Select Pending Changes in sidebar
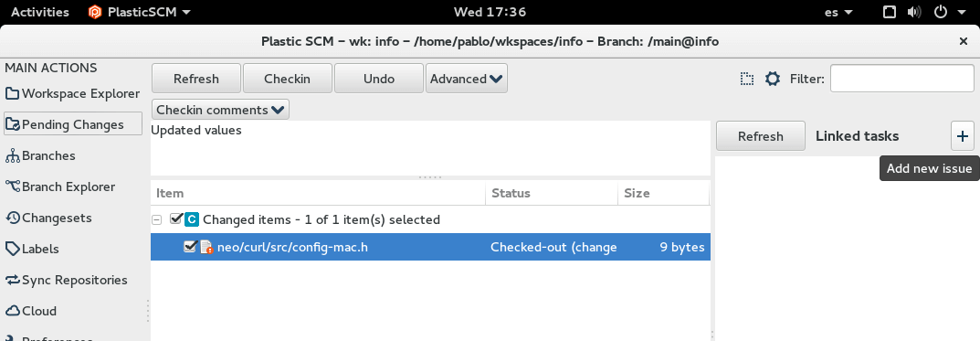 coord(73,124)
